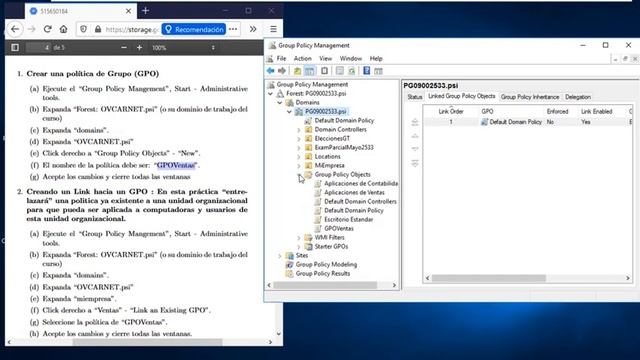Screen dimensions: 640x360
Task: Expand the Locations tree node
Action: 299,157
